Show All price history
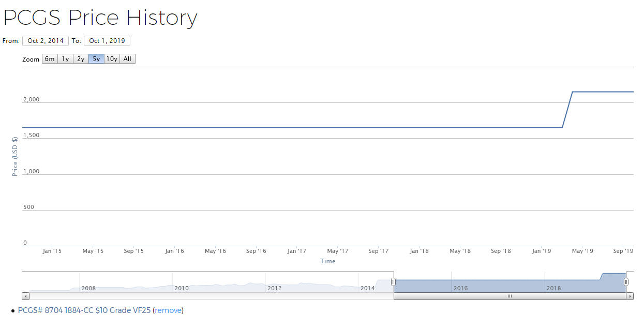The width and height of the screenshot is (644, 329). (127, 59)
